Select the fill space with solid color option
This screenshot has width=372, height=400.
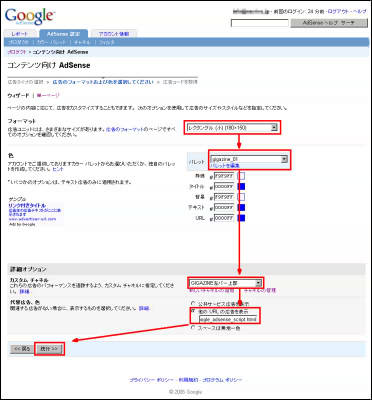pyautogui.click(x=193, y=328)
